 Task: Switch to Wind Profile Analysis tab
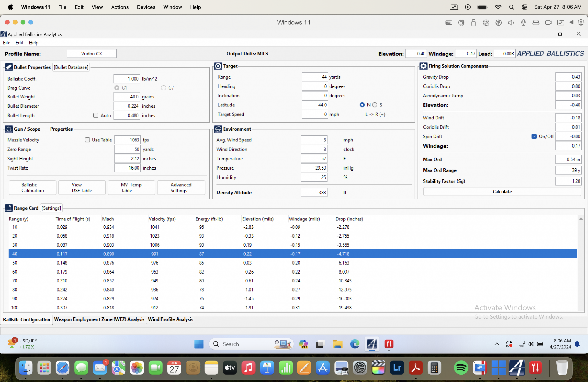pyautogui.click(x=170, y=319)
